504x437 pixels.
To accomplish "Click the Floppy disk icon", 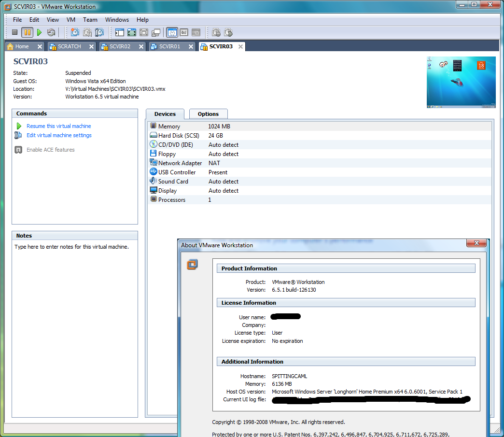I will [154, 154].
